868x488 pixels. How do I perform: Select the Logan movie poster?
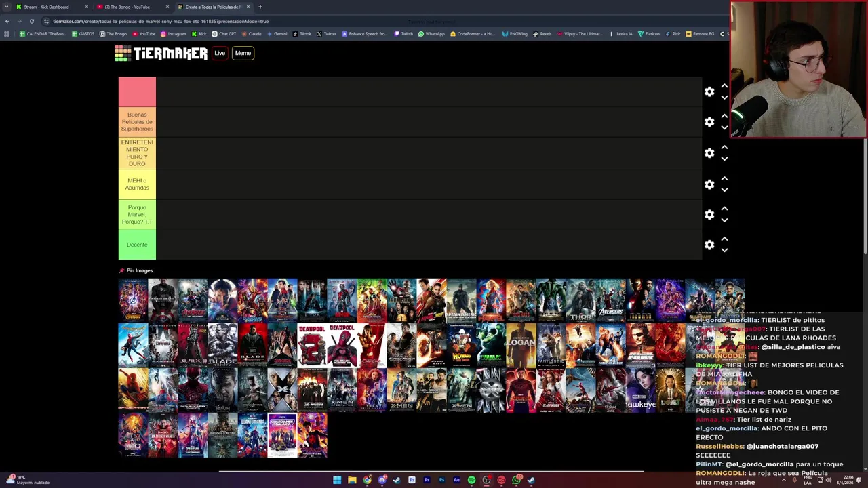coord(521,345)
